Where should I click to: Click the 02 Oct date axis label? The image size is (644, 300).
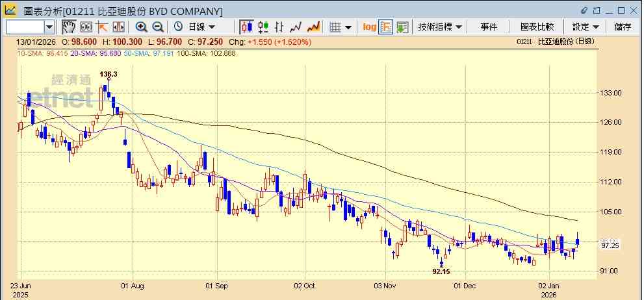coord(305,286)
